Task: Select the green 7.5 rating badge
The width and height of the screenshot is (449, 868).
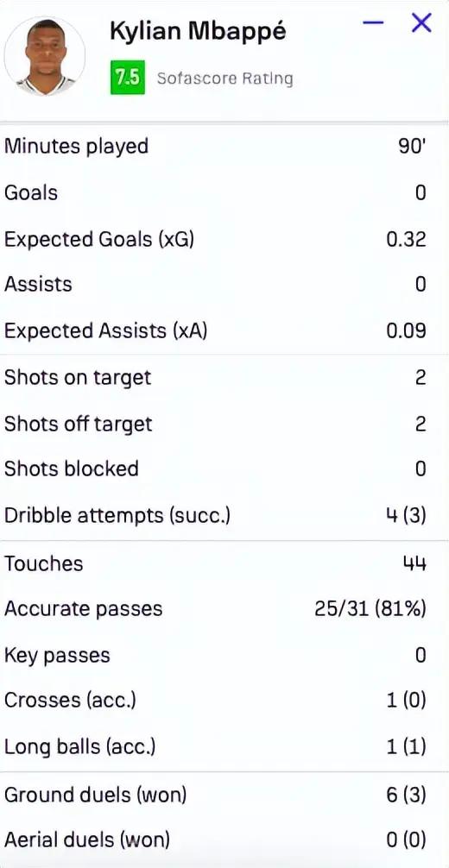Action: point(128,78)
